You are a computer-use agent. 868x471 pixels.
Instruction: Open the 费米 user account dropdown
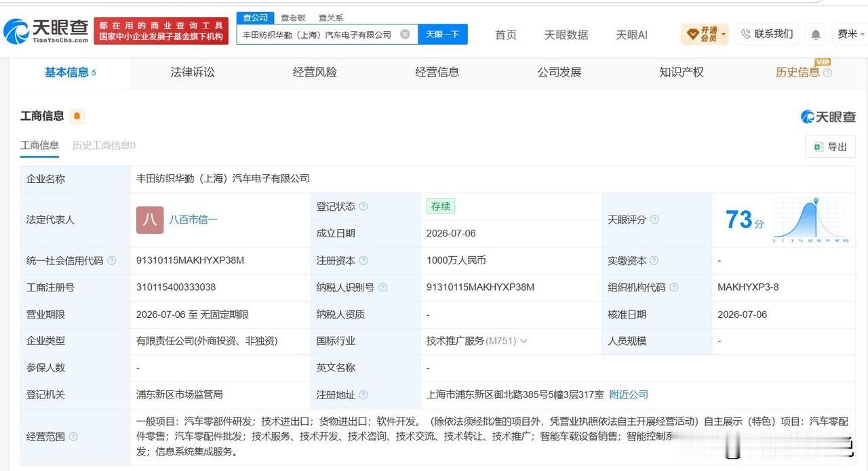[851, 34]
